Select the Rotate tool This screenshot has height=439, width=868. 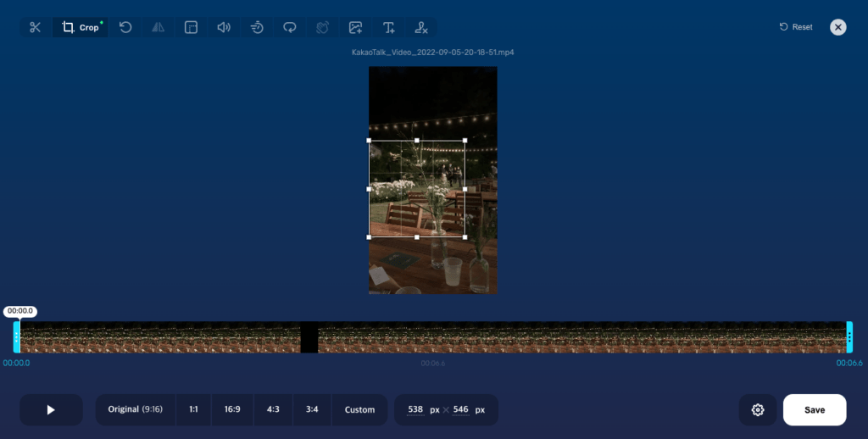point(125,27)
